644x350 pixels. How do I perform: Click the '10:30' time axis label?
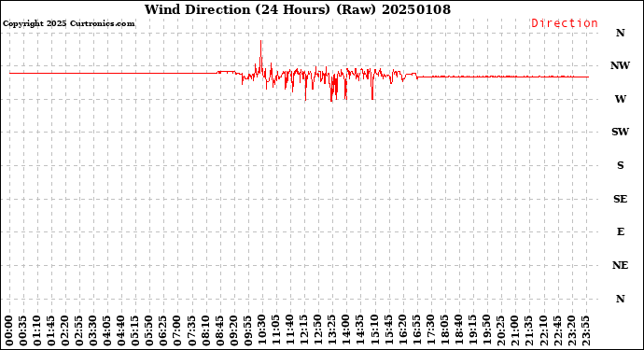(x=261, y=330)
